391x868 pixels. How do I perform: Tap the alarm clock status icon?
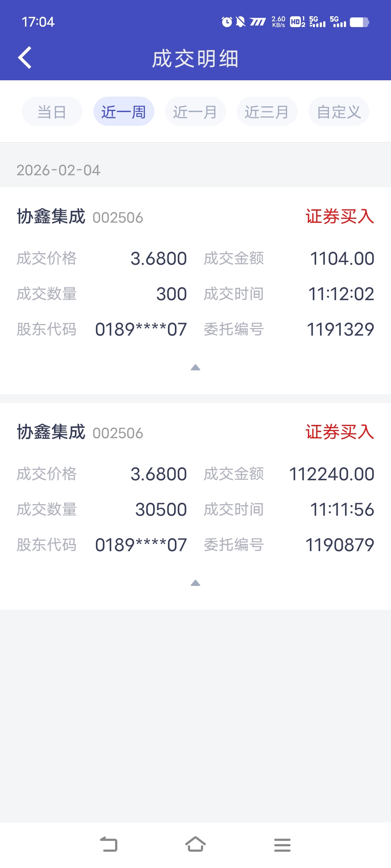point(227,22)
